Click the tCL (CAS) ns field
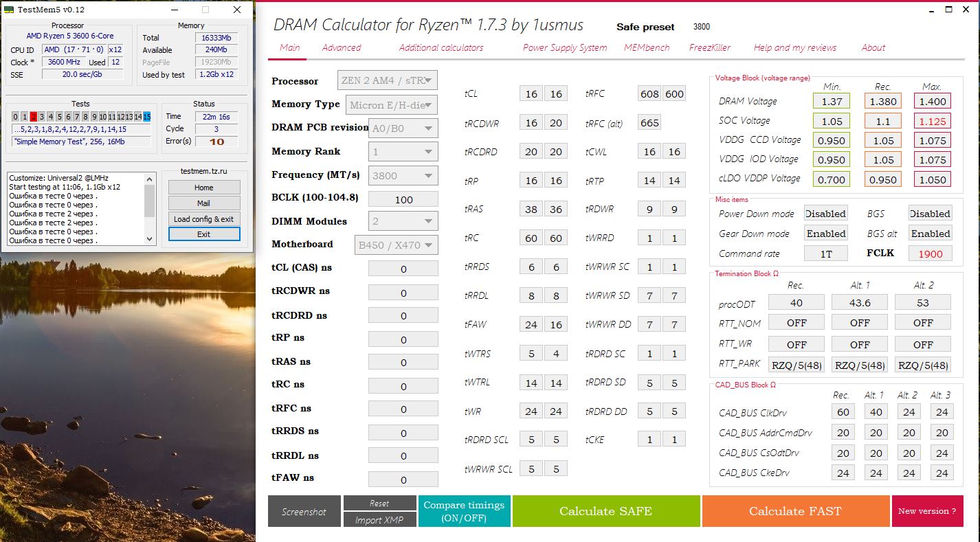 point(403,269)
